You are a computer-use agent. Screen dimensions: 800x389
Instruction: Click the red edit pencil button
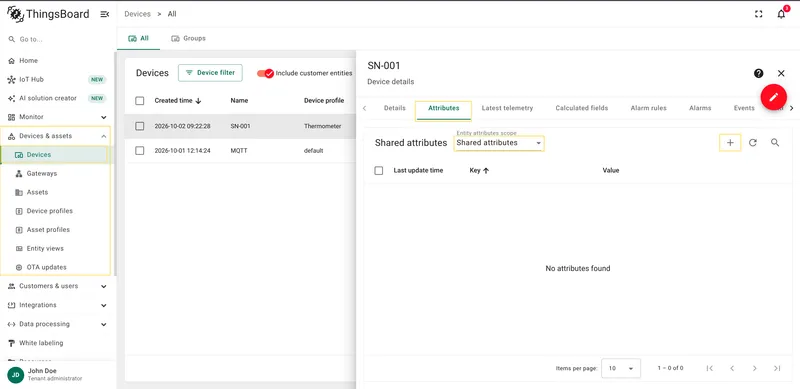click(x=773, y=97)
